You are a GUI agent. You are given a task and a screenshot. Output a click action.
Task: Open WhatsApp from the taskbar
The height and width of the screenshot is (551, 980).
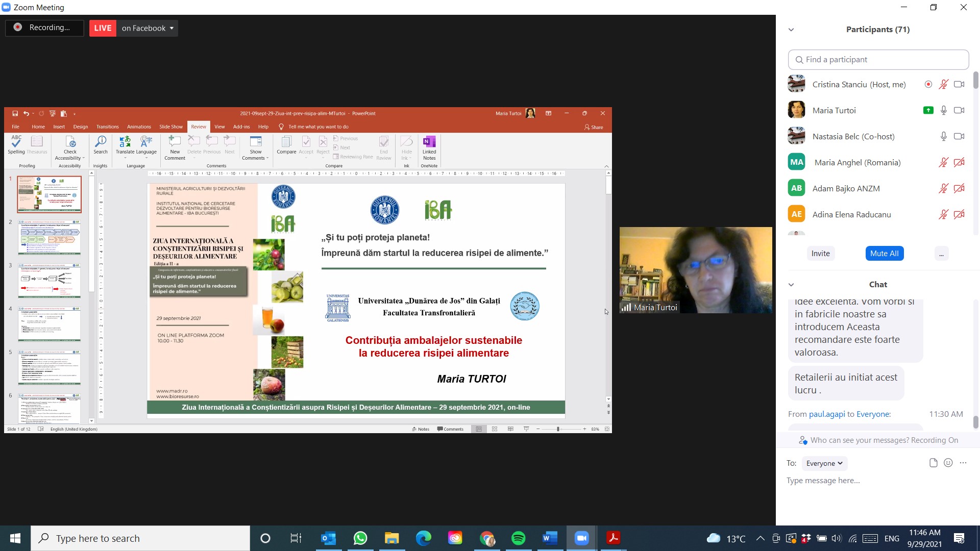360,538
